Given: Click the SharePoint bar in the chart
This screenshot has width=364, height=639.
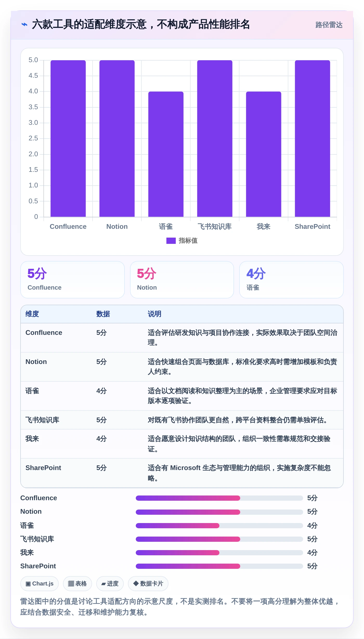Looking at the screenshot, I should 313,139.
